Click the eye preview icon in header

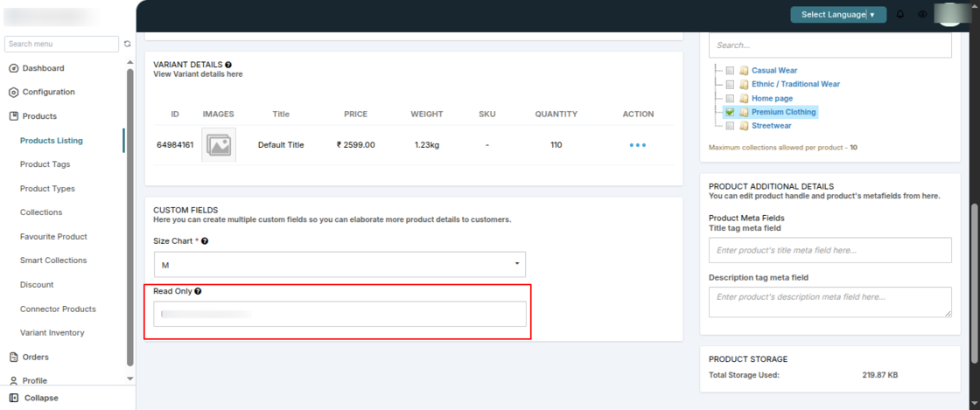[x=922, y=14]
